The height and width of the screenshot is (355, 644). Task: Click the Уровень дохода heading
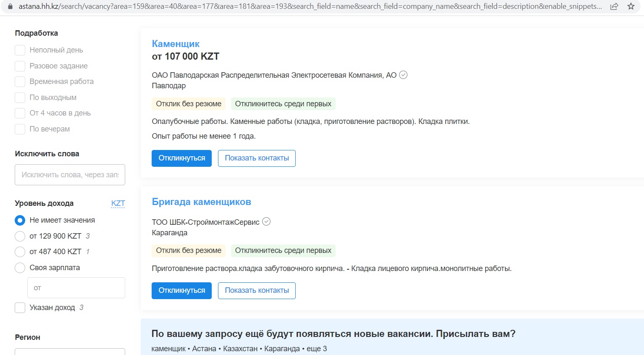[x=44, y=203]
